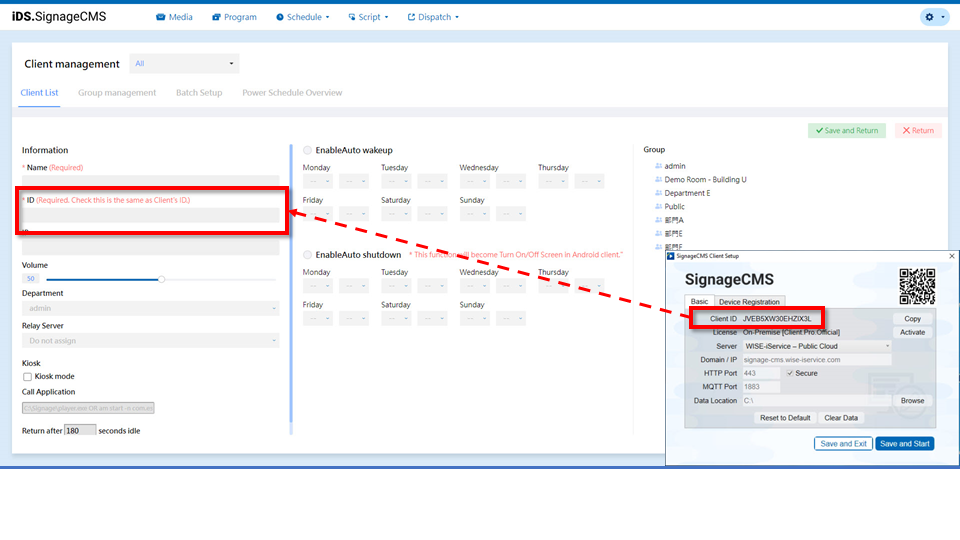Image resolution: width=960 pixels, height=540 pixels.
Task: Open the Relay Server dropdown
Action: [150, 341]
